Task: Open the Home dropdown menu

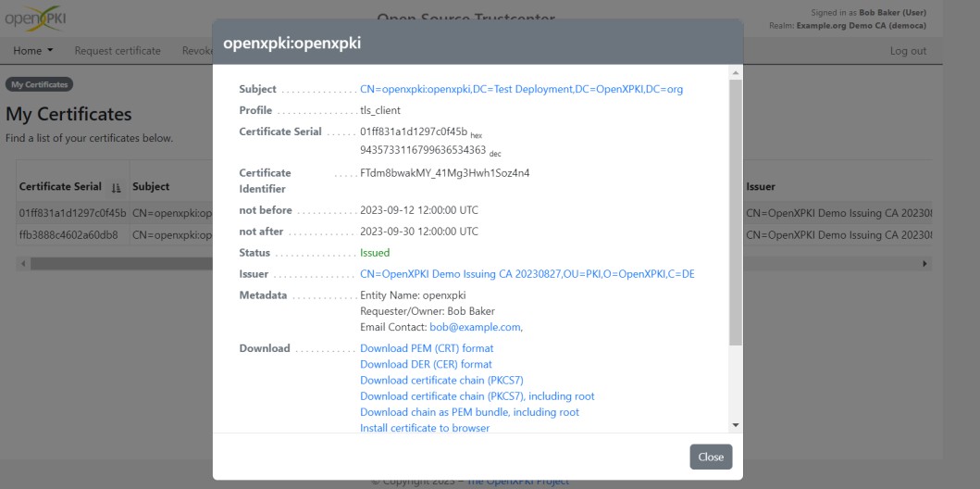Action: click(33, 51)
